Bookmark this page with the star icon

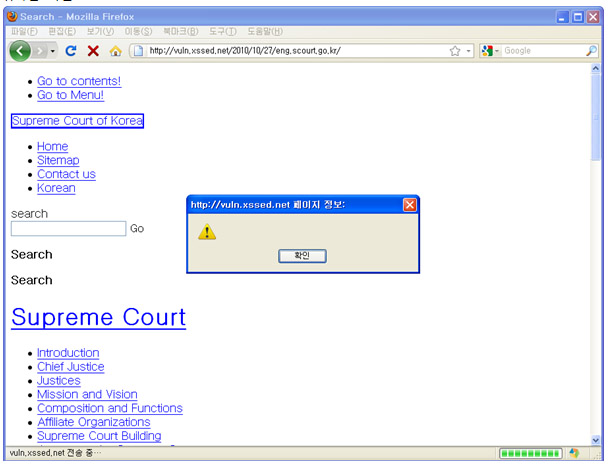coord(455,51)
